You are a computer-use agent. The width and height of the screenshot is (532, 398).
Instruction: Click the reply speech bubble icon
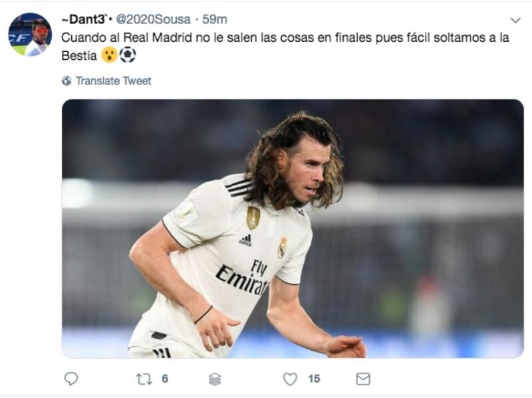[71, 379]
